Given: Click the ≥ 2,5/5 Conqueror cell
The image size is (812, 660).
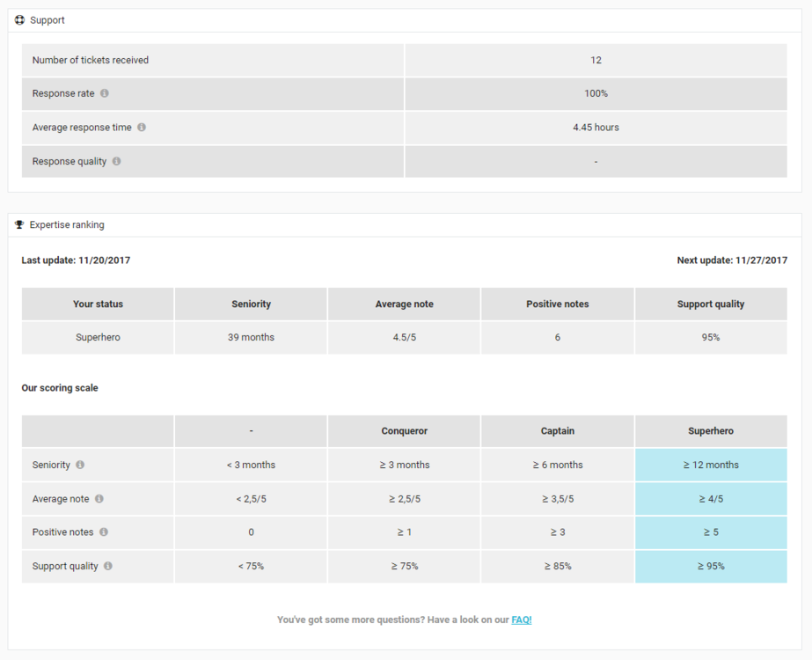Looking at the screenshot, I should tap(405, 499).
